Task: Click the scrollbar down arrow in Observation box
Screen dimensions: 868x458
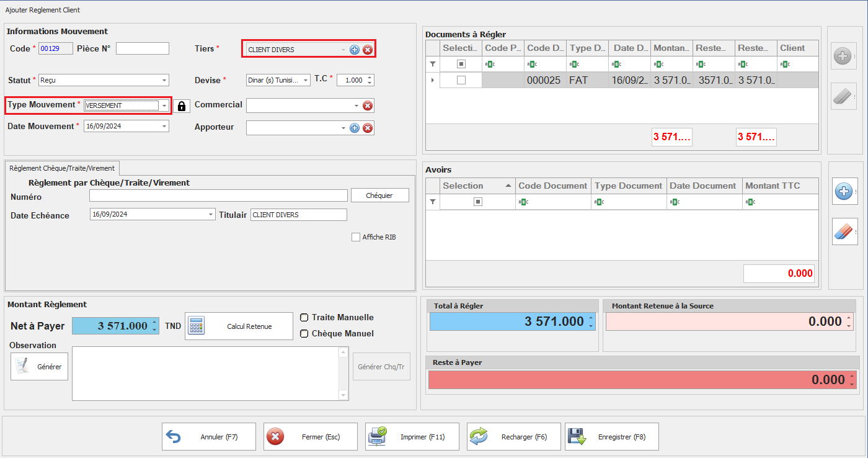Action: [x=344, y=395]
